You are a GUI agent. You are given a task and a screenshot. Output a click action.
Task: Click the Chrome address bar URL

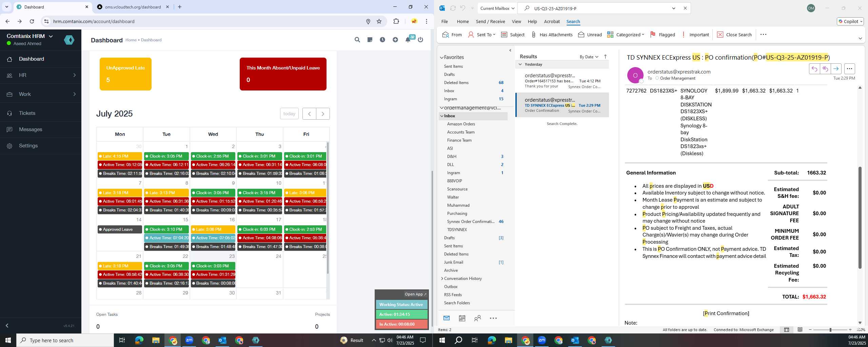coord(94,21)
